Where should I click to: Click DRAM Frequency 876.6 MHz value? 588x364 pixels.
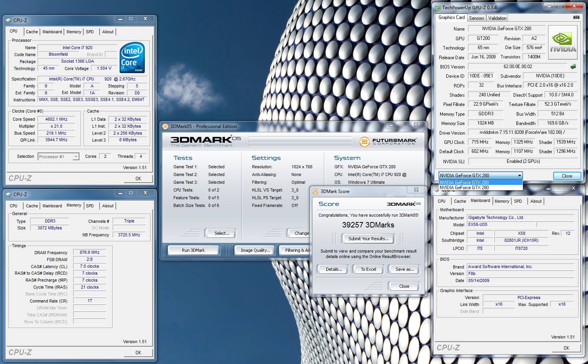click(x=89, y=252)
